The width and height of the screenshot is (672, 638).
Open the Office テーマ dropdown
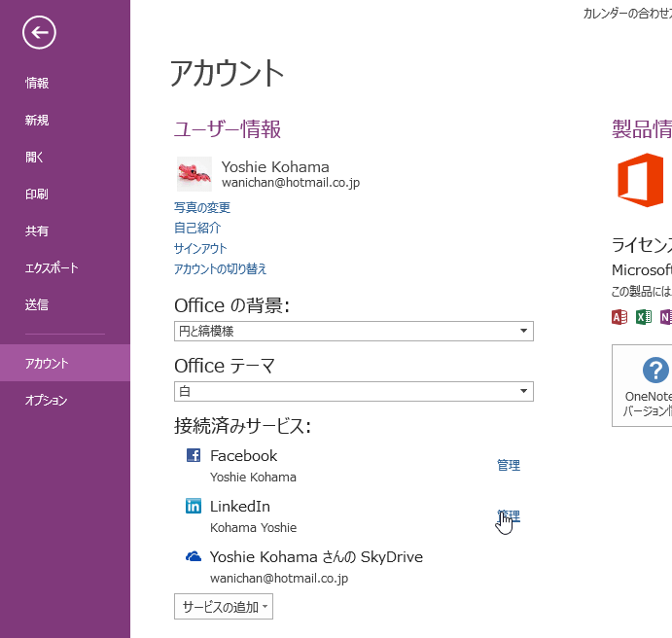pyautogui.click(x=354, y=392)
